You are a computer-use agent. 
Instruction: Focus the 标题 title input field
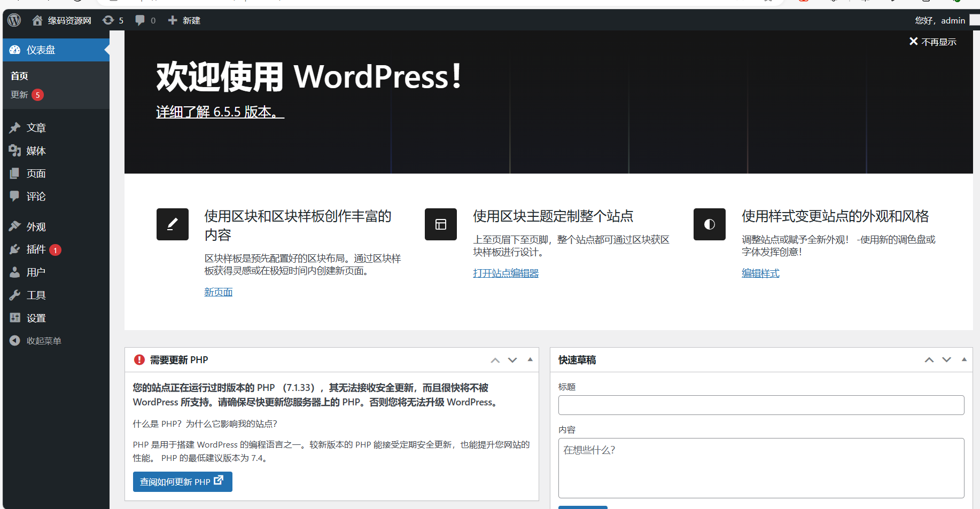[x=761, y=405]
